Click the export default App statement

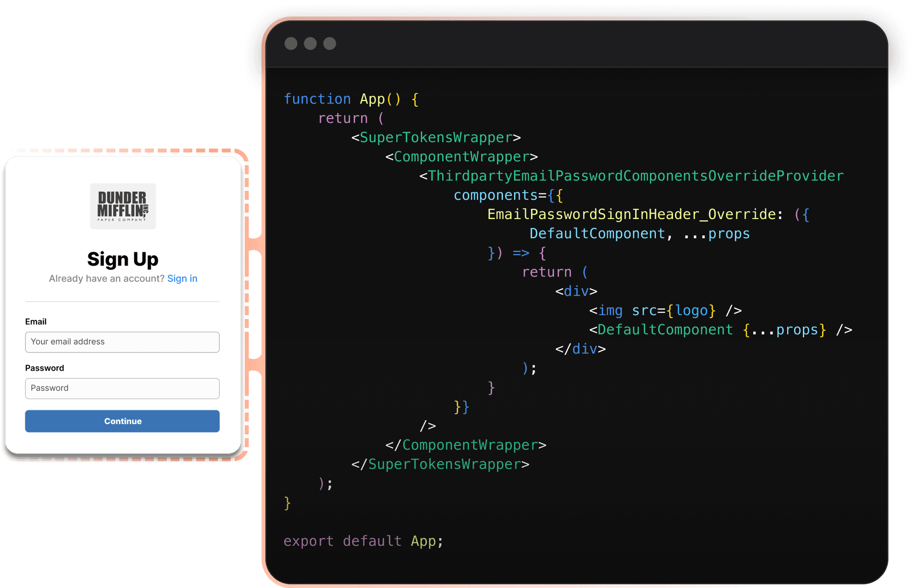click(x=362, y=541)
